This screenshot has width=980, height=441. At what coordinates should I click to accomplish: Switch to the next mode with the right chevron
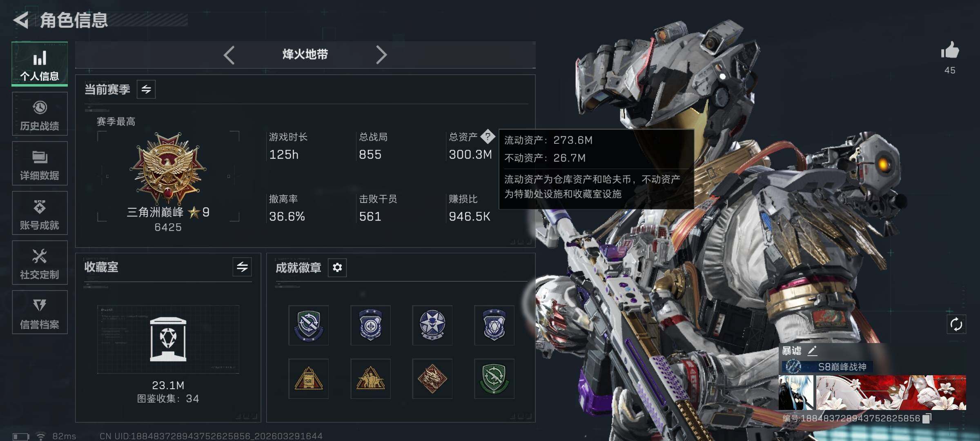click(381, 55)
